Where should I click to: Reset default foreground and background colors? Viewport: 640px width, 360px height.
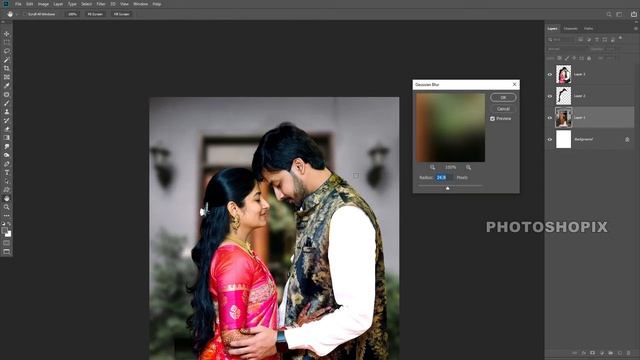(x=4, y=224)
